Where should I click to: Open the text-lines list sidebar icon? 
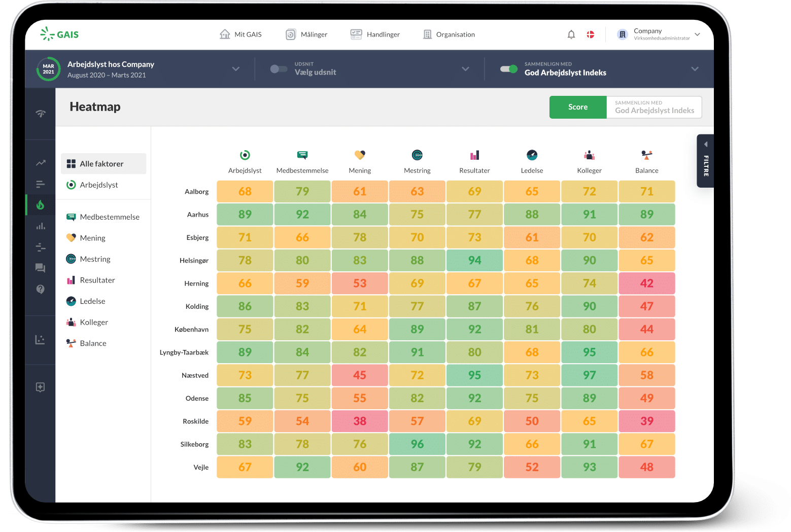[41, 184]
